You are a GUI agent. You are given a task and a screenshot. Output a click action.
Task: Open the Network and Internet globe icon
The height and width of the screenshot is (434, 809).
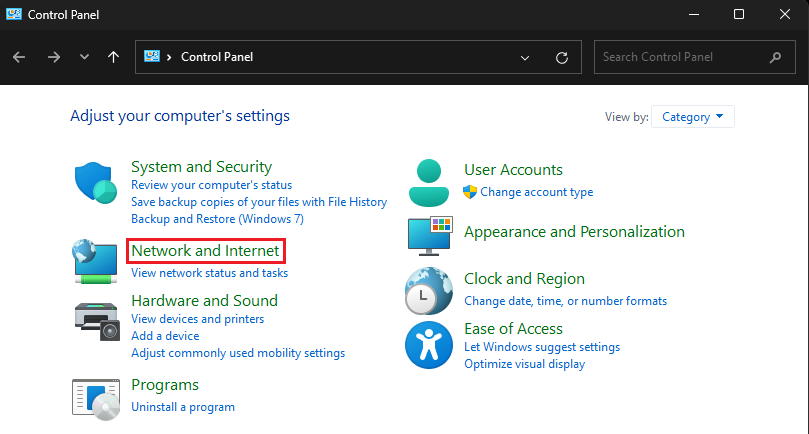point(96,260)
